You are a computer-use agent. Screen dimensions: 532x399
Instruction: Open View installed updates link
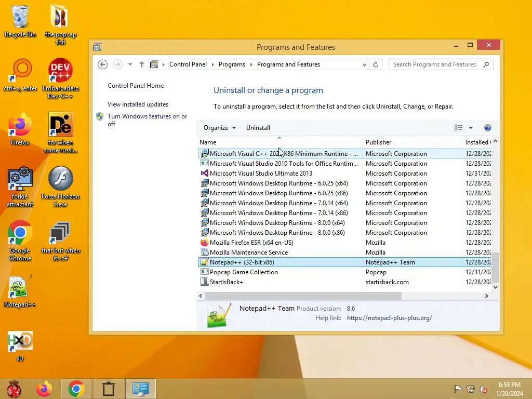(x=138, y=104)
